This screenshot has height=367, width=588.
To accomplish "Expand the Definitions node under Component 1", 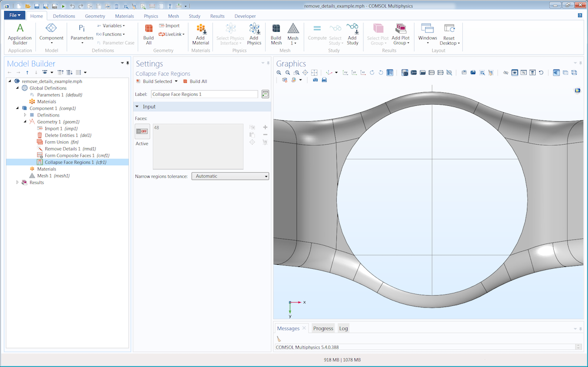I will pyautogui.click(x=25, y=115).
